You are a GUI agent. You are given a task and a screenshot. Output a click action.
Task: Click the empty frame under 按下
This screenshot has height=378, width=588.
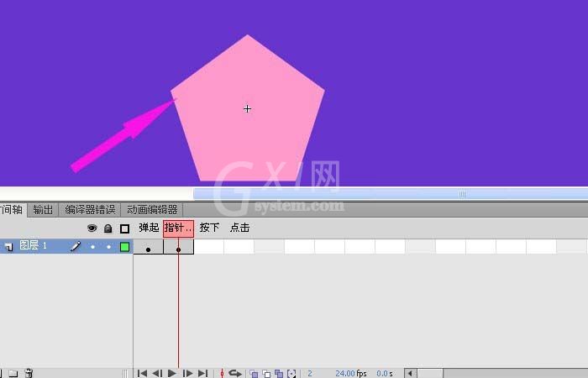point(209,247)
